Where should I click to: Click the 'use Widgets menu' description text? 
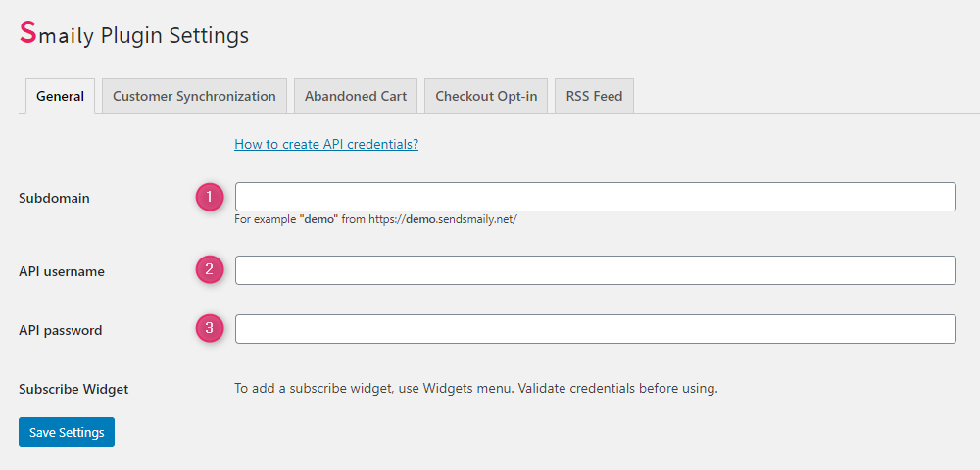coord(476,388)
